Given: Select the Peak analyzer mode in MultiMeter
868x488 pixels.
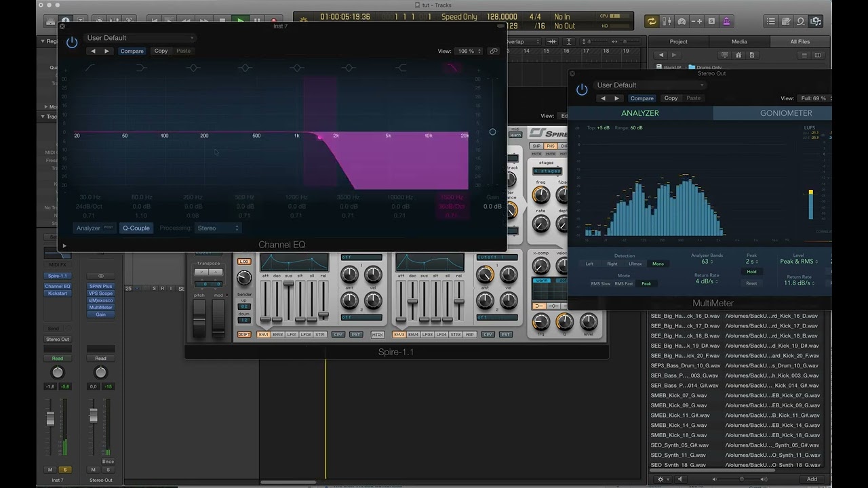Looking at the screenshot, I should [x=646, y=284].
